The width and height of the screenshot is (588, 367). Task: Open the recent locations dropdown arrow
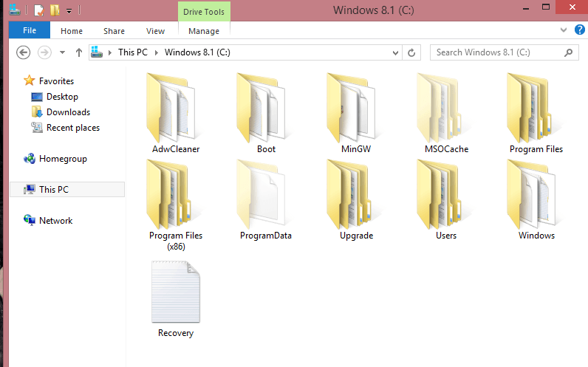(62, 53)
